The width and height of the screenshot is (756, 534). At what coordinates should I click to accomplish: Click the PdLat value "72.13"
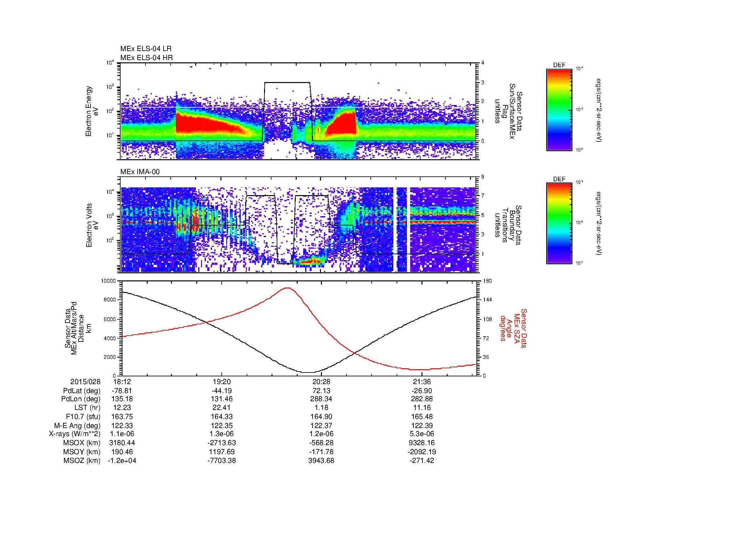322,391
